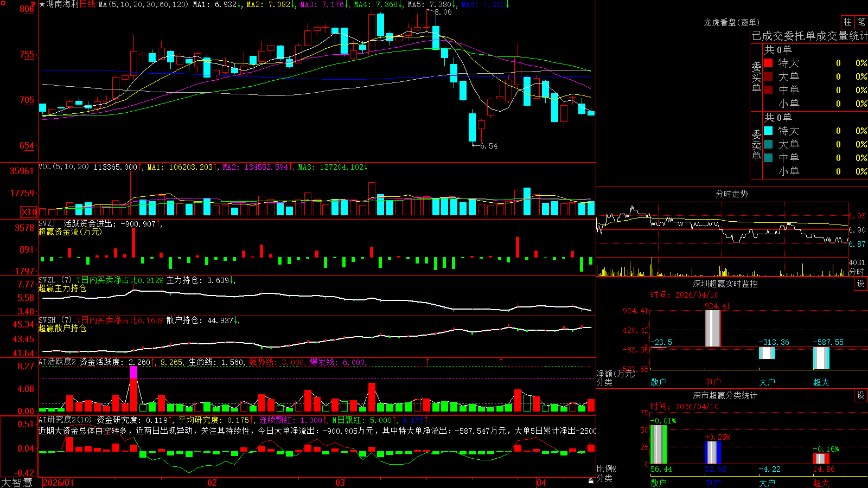Click the lock icon at chart bottom-right
Screen dimensions: 868x488
click(591, 481)
